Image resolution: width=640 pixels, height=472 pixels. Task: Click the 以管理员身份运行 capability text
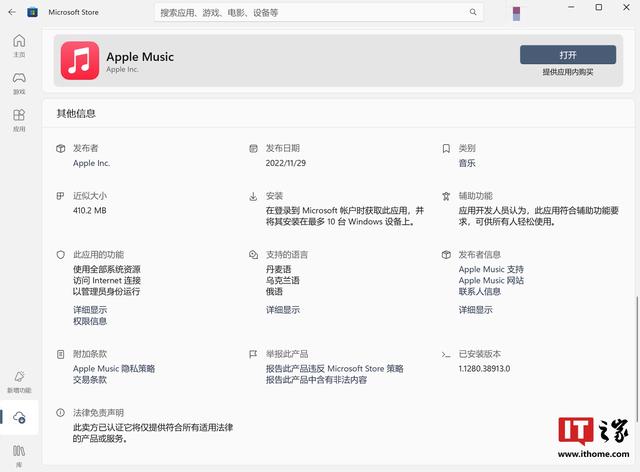pyautogui.click(x=106, y=292)
